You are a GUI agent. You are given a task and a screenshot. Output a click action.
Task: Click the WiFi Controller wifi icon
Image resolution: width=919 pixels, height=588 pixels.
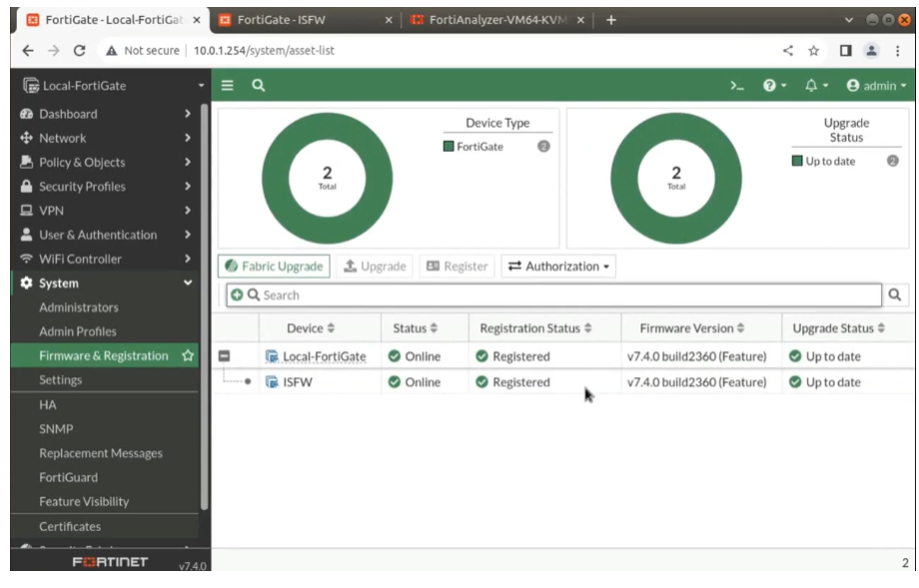tap(26, 259)
